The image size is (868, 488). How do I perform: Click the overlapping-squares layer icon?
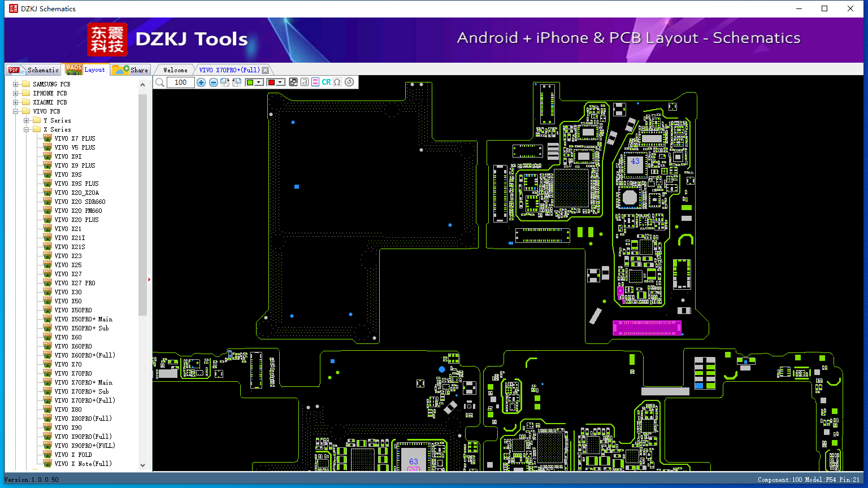tap(293, 82)
